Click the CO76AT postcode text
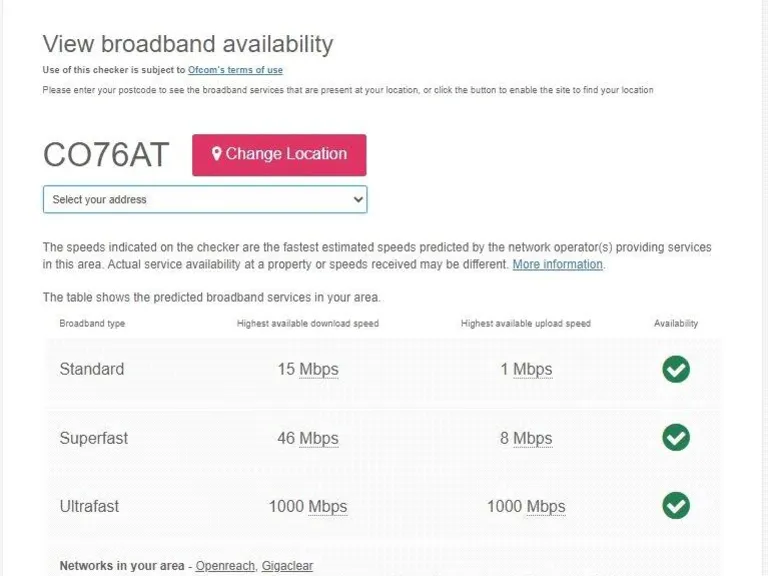768x576 pixels. point(106,155)
